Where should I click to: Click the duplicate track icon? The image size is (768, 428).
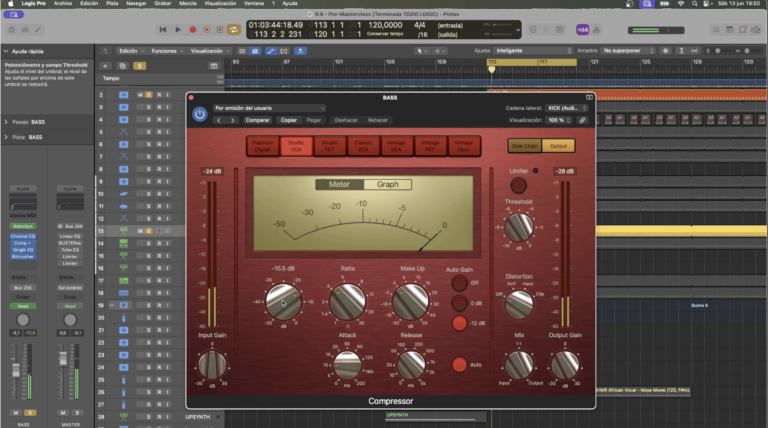click(x=122, y=66)
